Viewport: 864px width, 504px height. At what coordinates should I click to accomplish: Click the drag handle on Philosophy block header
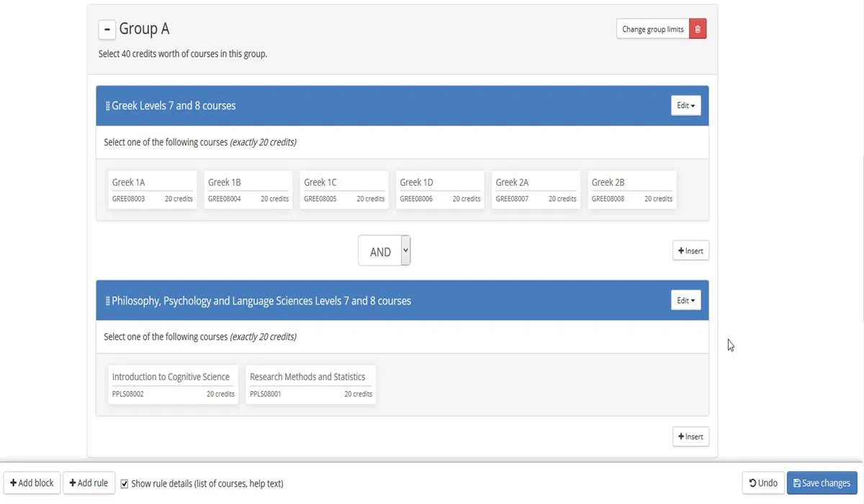coord(107,300)
